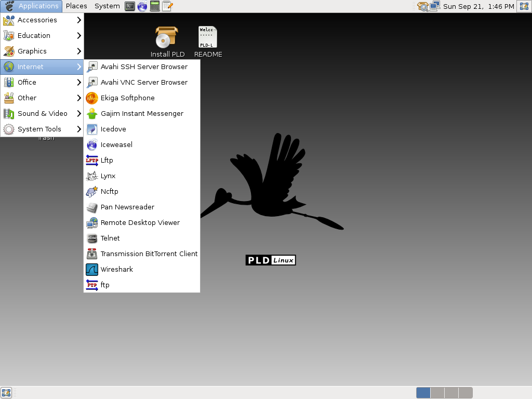The width and height of the screenshot is (532, 399).
Task: Select the highlighted Internet category
Action: [42, 67]
